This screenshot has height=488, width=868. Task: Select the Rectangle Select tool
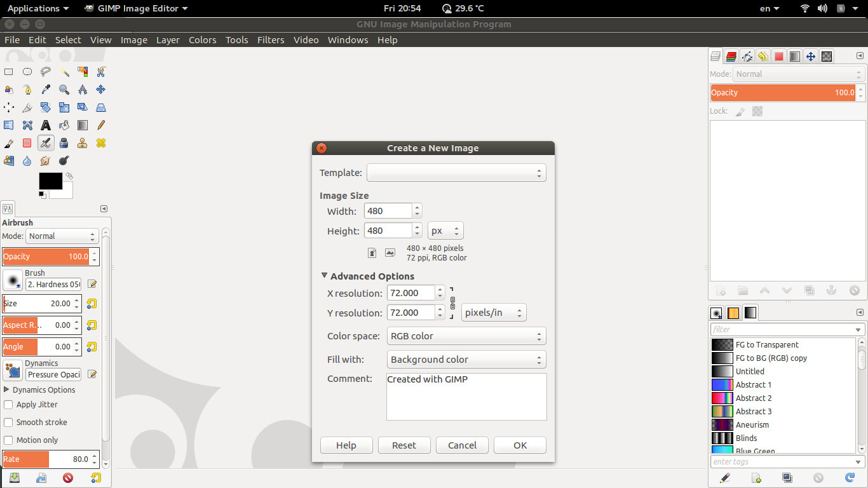click(x=9, y=72)
